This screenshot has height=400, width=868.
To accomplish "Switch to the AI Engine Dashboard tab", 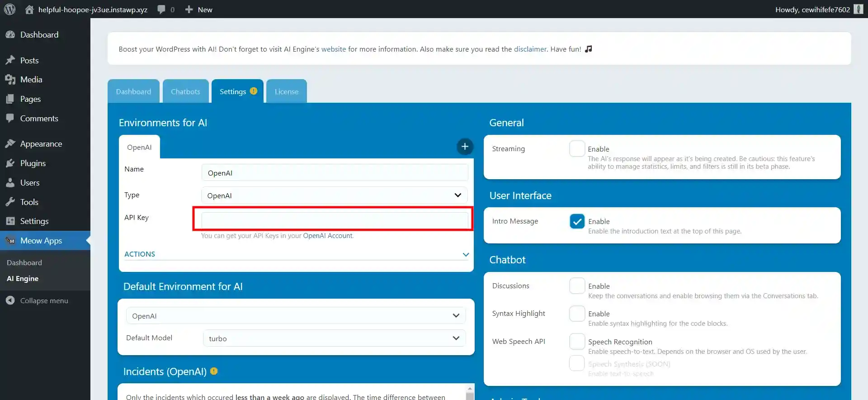I will click(133, 91).
